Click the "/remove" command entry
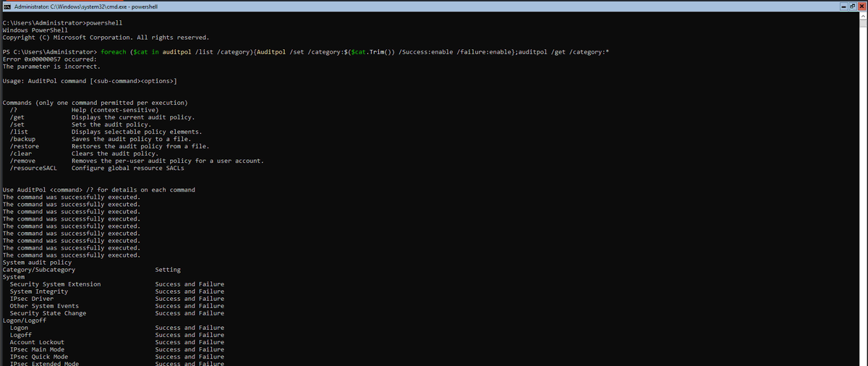Viewport: 868px width, 366px height. pos(23,161)
